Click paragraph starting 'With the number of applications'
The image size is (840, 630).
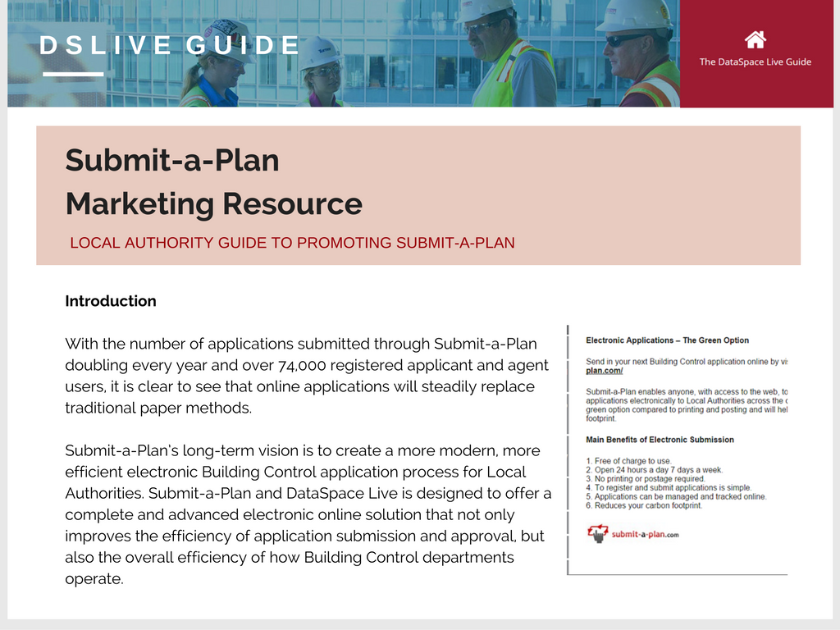click(x=307, y=376)
